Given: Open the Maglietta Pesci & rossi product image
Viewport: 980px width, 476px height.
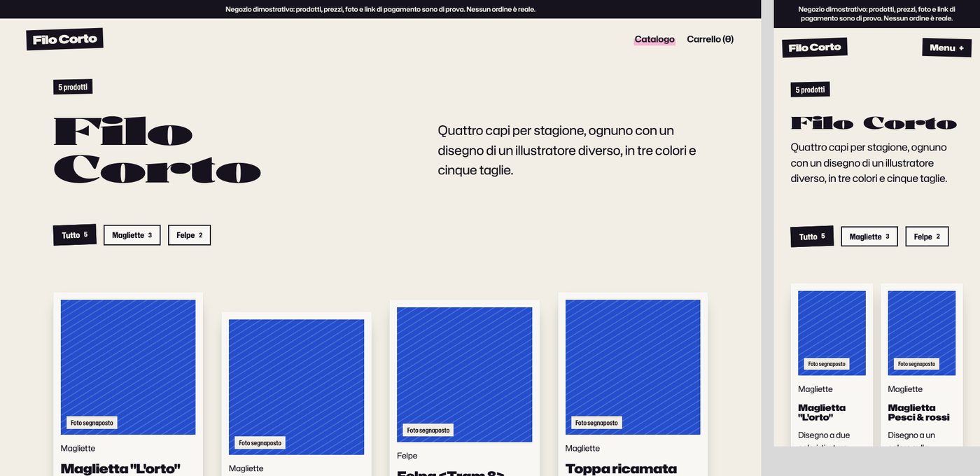Looking at the screenshot, I should [922, 333].
